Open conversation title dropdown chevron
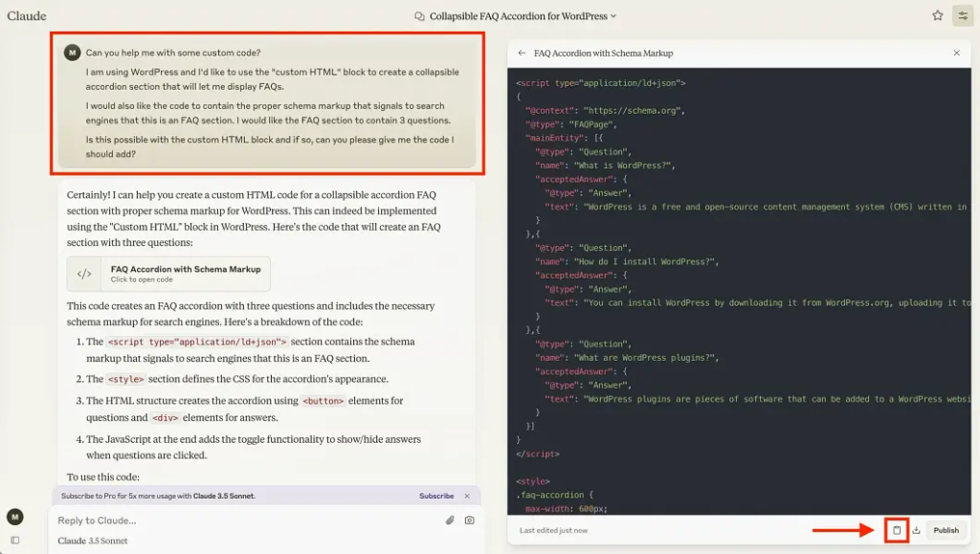Image resolution: width=980 pixels, height=554 pixels. tap(613, 16)
